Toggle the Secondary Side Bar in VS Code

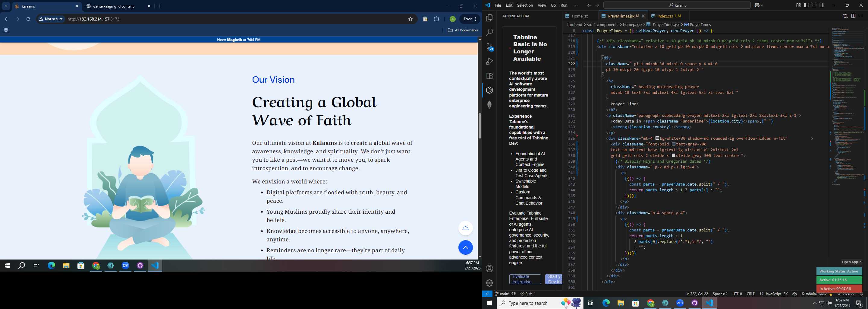point(822,5)
